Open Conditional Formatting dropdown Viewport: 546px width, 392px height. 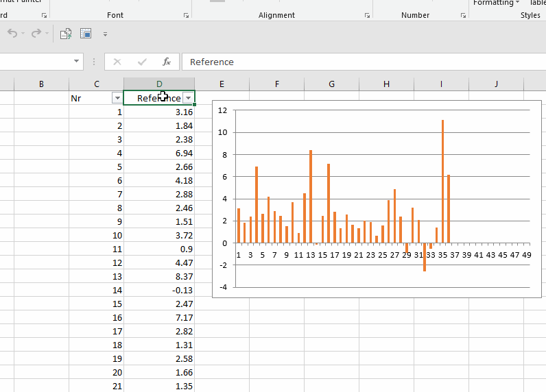[496, 3]
